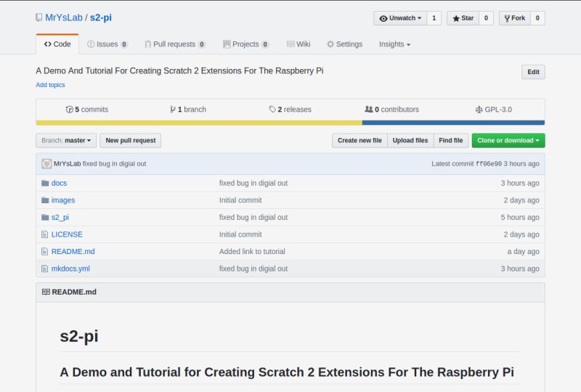Click the 0 contributors link
This screenshot has height=392, width=581.
pos(392,110)
